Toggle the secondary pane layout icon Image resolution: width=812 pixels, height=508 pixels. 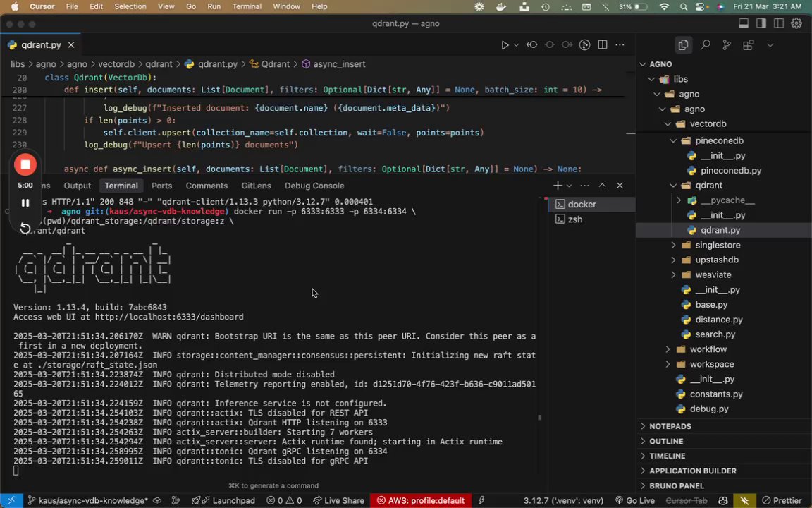click(778, 23)
